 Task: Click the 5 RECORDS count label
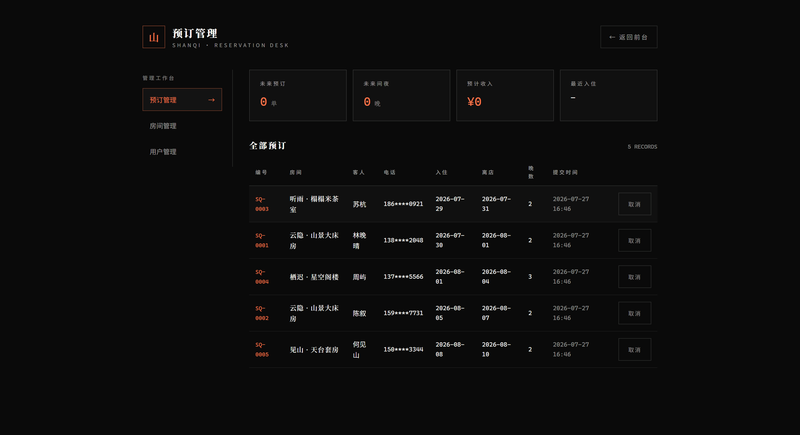coord(642,147)
